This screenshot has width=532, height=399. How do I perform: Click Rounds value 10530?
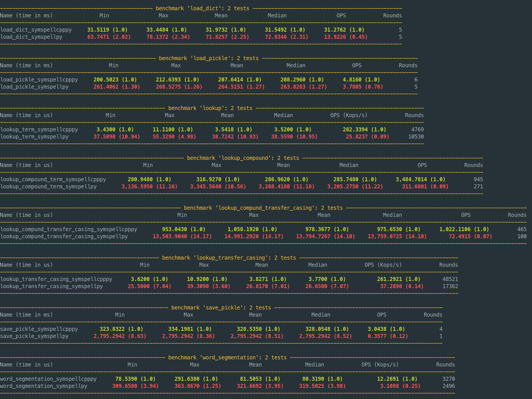[x=416, y=137]
